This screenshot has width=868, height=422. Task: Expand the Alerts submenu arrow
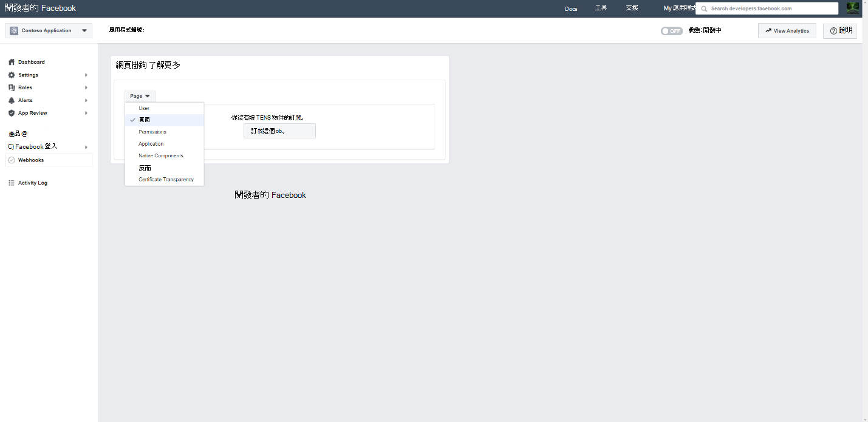point(86,100)
